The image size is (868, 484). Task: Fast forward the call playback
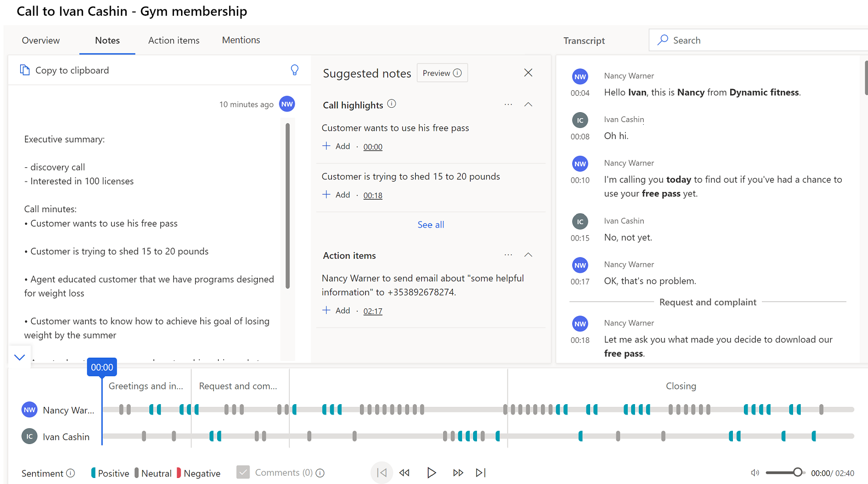[x=458, y=473]
